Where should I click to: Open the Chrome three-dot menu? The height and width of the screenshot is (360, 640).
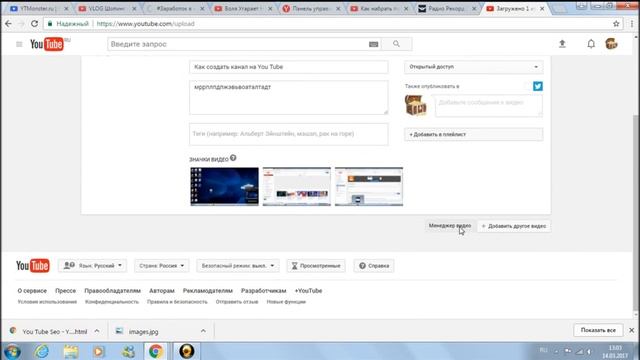click(632, 24)
